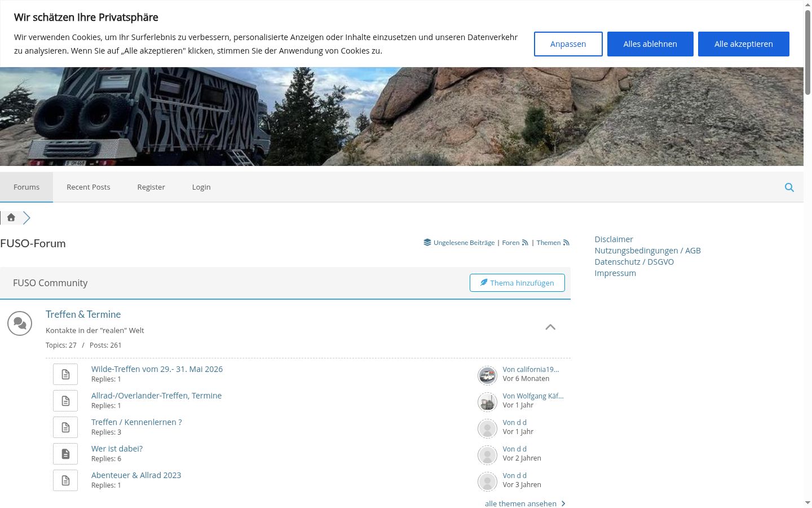The image size is (812, 508).
Task: Click topic icon beside Abenteuer & Allrad 2023
Action: (65, 480)
